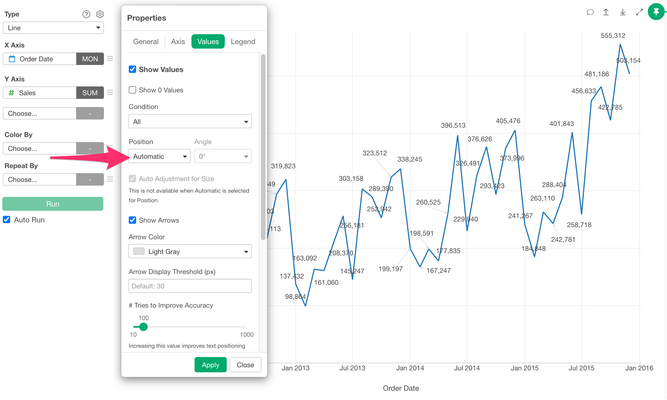Click the SUM aggregation button
The height and width of the screenshot is (400, 667).
click(90, 92)
